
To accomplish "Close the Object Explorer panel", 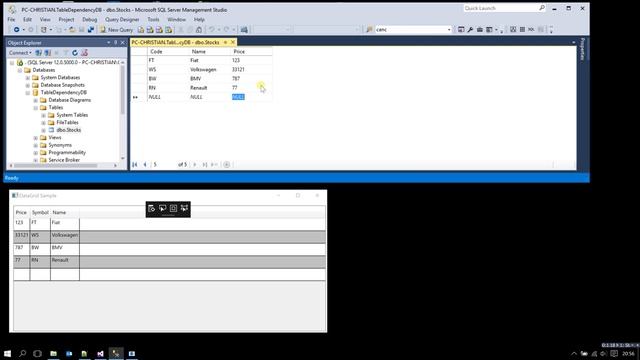I will 122,42.
